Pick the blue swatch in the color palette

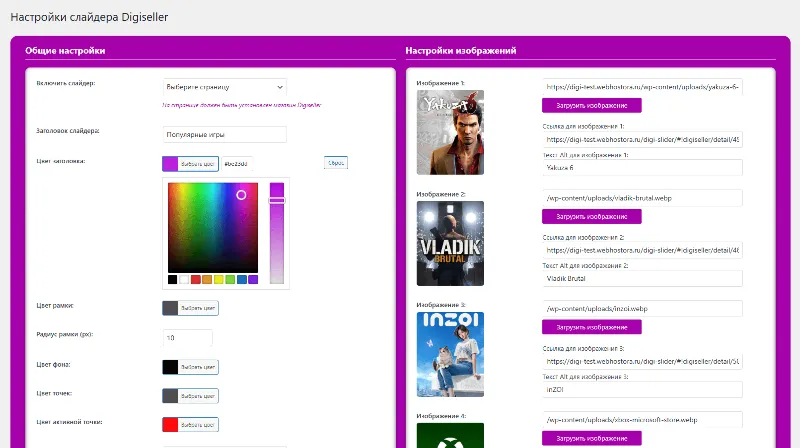click(242, 280)
